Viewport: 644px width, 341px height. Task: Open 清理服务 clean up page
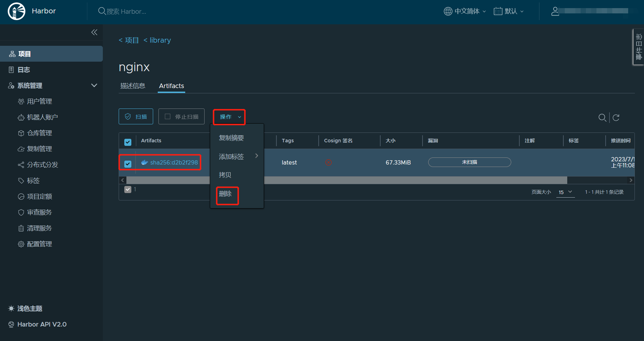click(39, 228)
